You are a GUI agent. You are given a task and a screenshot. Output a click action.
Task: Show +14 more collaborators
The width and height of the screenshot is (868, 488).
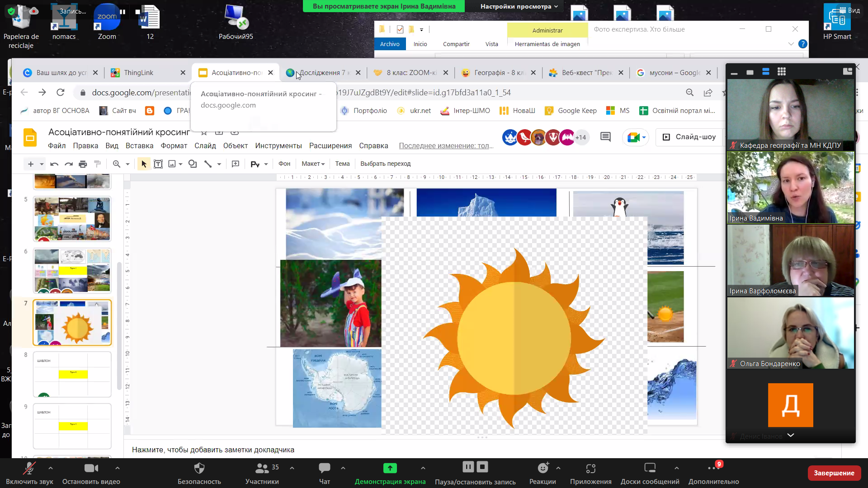pyautogui.click(x=581, y=137)
